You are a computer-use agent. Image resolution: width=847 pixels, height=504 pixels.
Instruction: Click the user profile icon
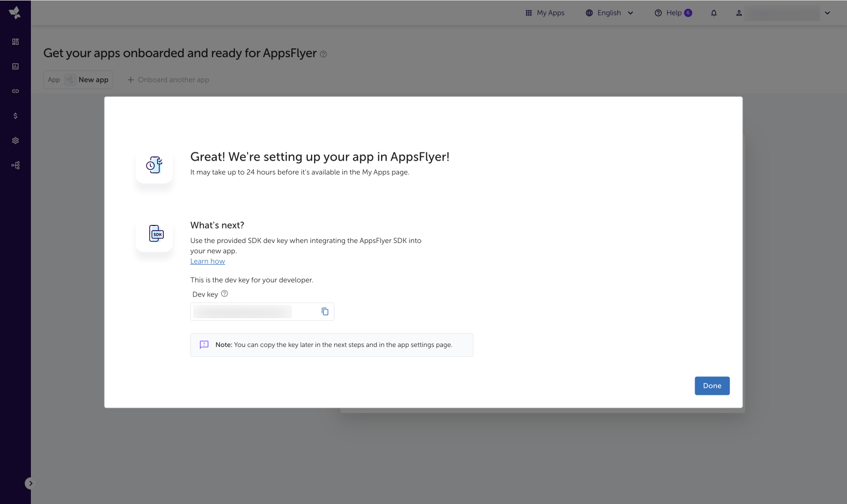coord(739,13)
